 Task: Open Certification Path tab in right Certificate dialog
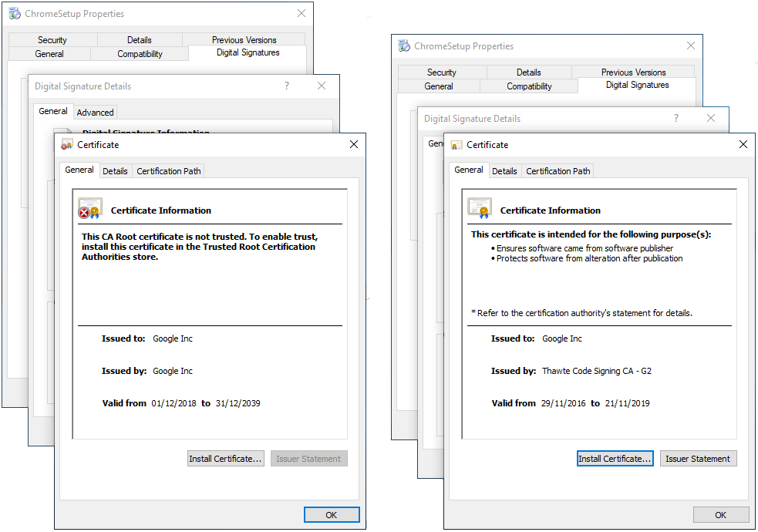click(558, 171)
